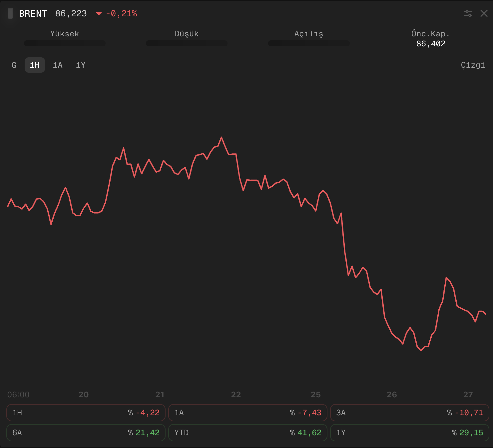This screenshot has width=493, height=448.
Task: Click the gray drag handle beside BRENT
Action: [x=10, y=13]
